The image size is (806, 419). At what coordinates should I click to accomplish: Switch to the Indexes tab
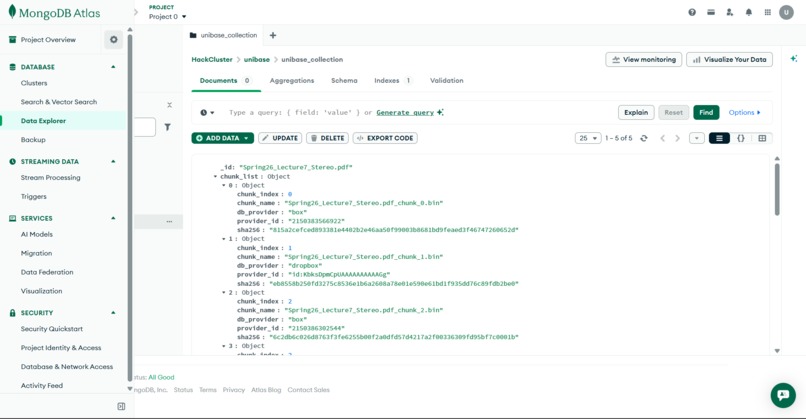[393, 81]
